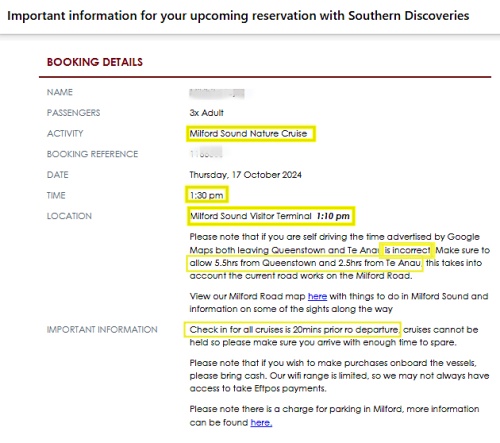Screen dimensions: 500x443
Task: Click the highlighted 20mins check-in sentence
Action: coord(294,330)
